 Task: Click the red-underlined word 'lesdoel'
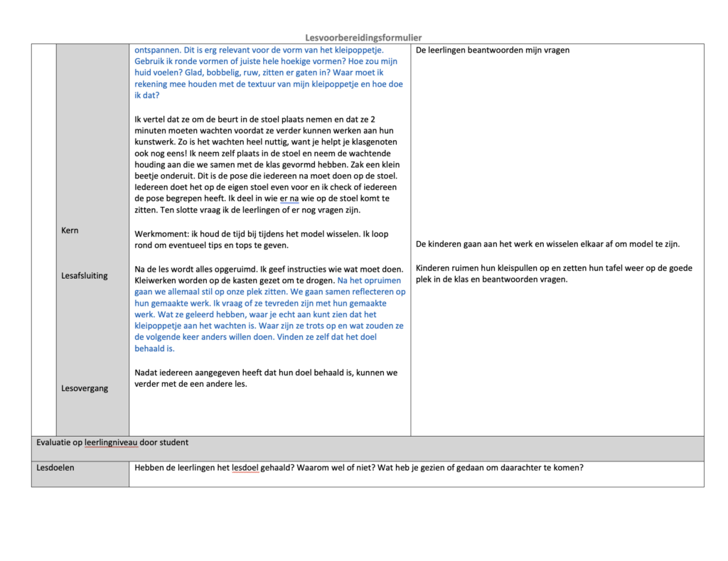pos(245,468)
